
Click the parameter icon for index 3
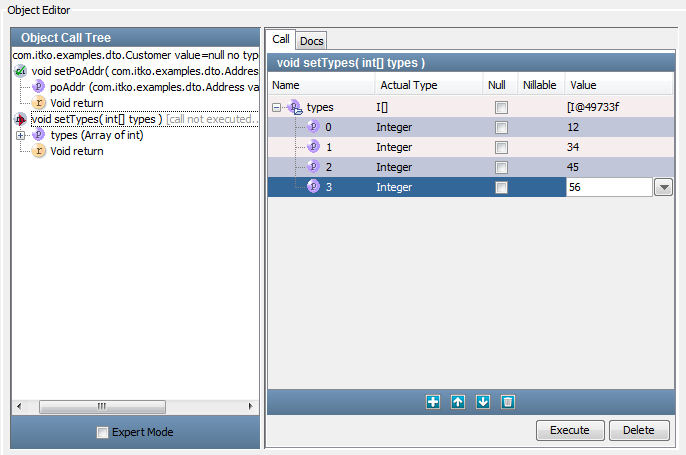click(313, 187)
